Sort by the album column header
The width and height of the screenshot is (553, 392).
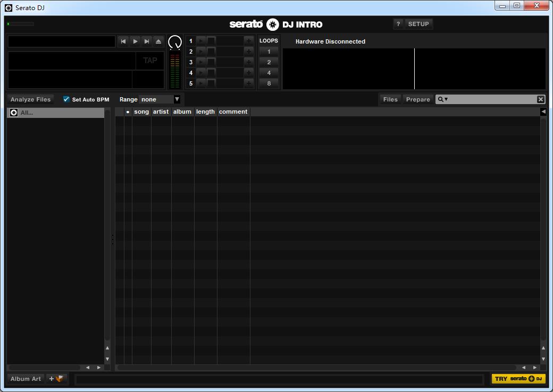point(182,112)
